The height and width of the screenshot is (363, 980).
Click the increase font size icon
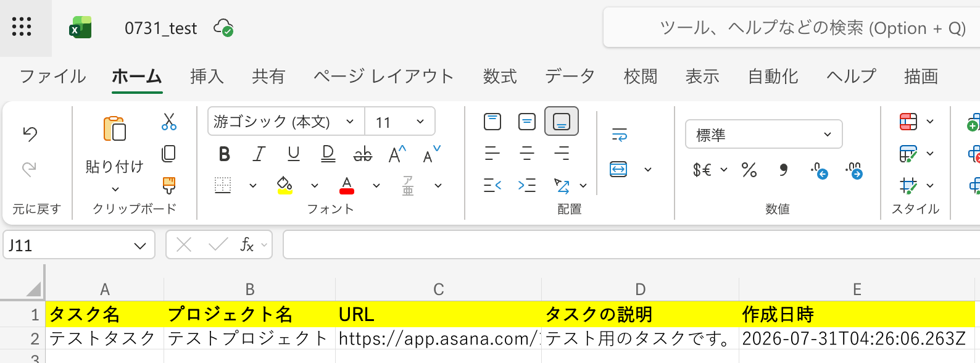tap(397, 154)
